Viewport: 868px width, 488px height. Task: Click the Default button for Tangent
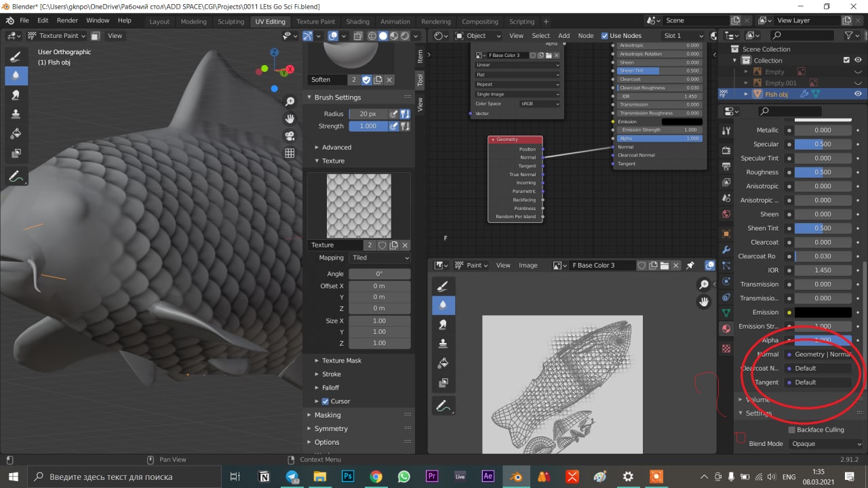click(818, 382)
